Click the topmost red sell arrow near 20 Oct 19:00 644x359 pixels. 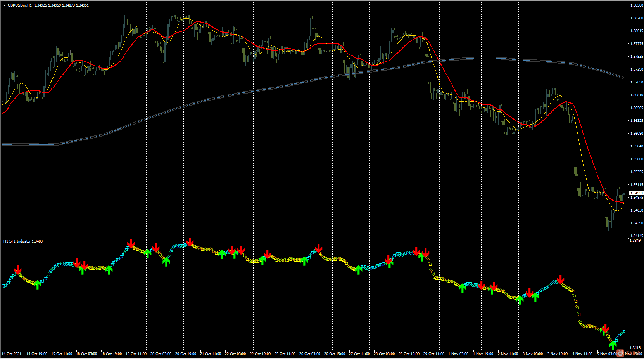click(190, 242)
